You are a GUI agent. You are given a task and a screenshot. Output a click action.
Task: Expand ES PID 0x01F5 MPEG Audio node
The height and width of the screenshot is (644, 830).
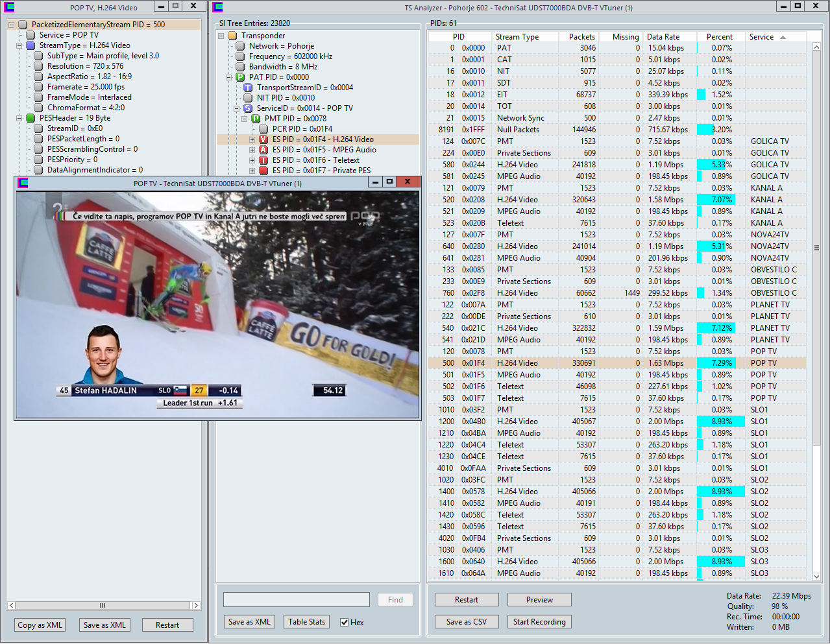[252, 150]
